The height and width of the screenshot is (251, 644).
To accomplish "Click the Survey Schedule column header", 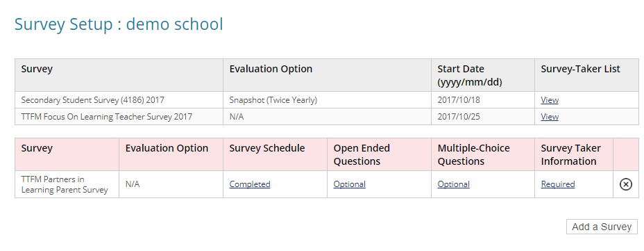I will tap(276, 154).
